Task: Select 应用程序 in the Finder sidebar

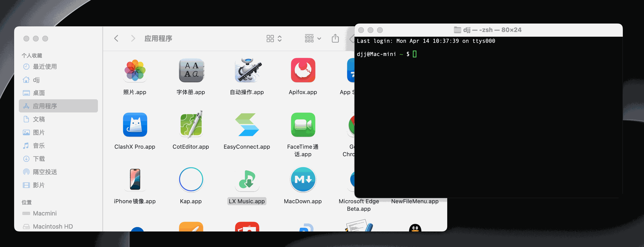Action: (58, 106)
